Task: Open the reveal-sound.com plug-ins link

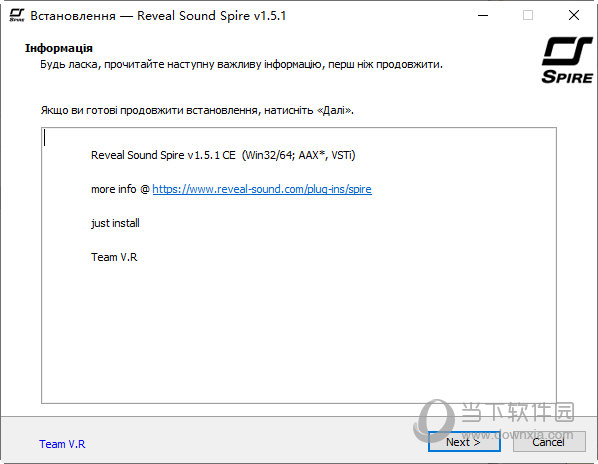Action: [262, 189]
